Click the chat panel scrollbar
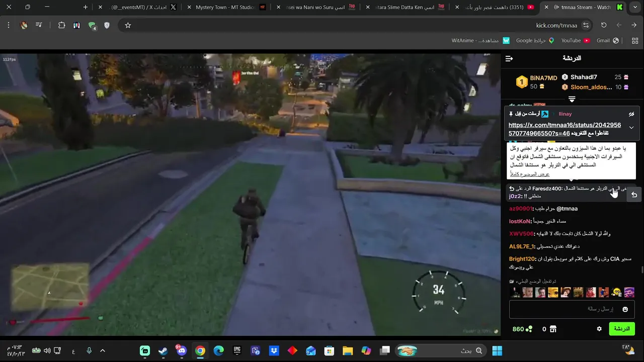This screenshot has width=644, height=362. (641, 270)
